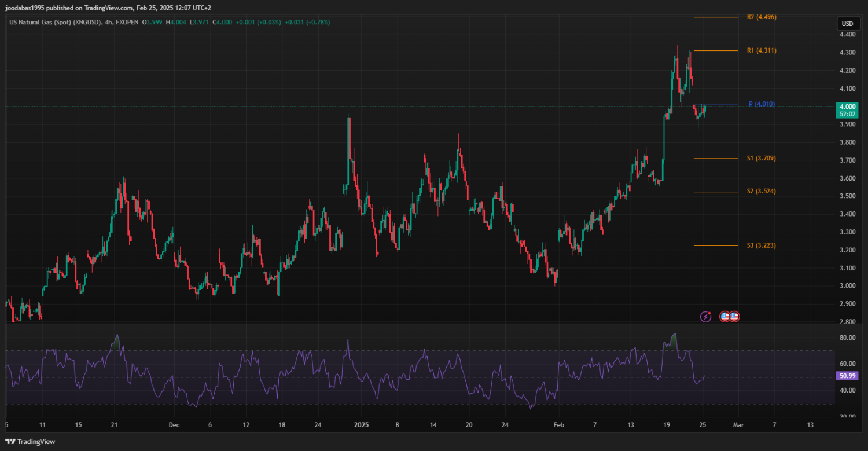Click the +0.031 (+0.78%) change value
The width and height of the screenshot is (868, 451).
[308, 22]
